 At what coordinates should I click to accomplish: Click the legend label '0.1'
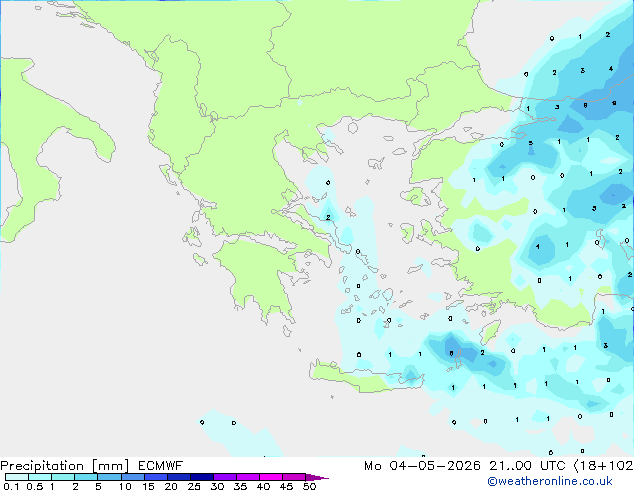11,486
